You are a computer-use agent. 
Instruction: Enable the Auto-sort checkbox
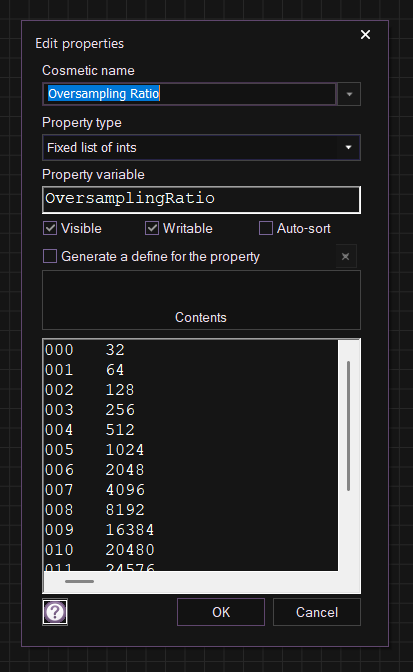point(266,228)
